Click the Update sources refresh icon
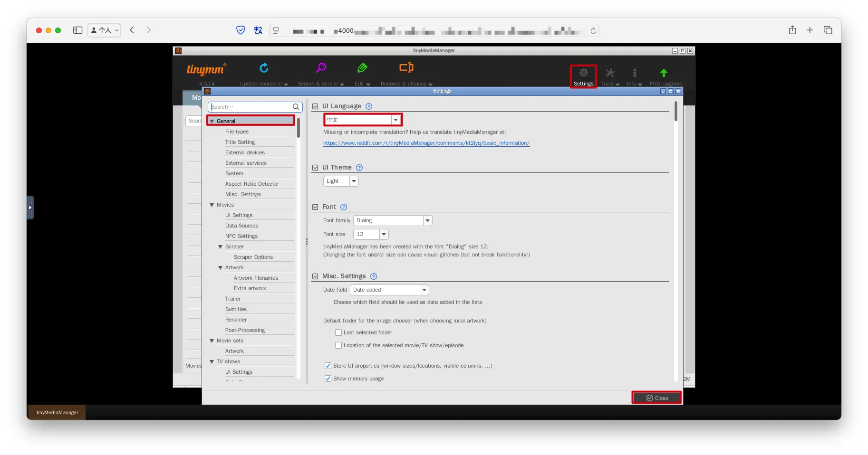Screen dimensions: 868x455 [264, 68]
